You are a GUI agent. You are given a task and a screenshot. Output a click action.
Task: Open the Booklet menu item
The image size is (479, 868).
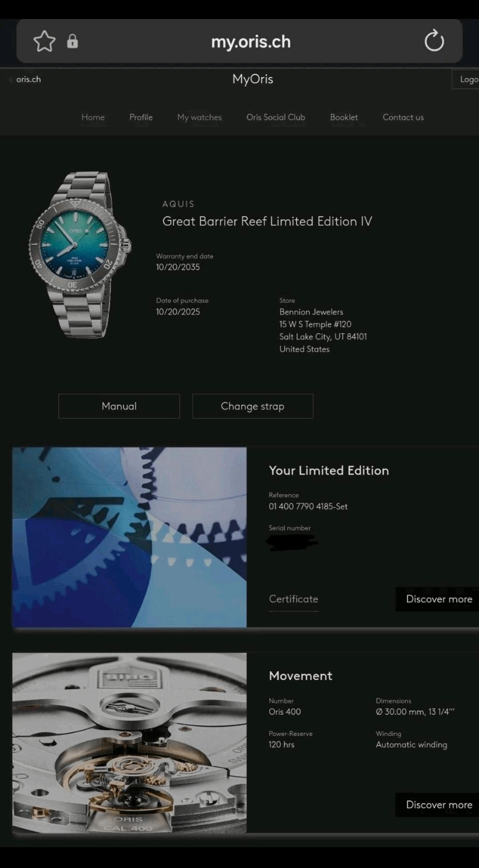pos(344,117)
